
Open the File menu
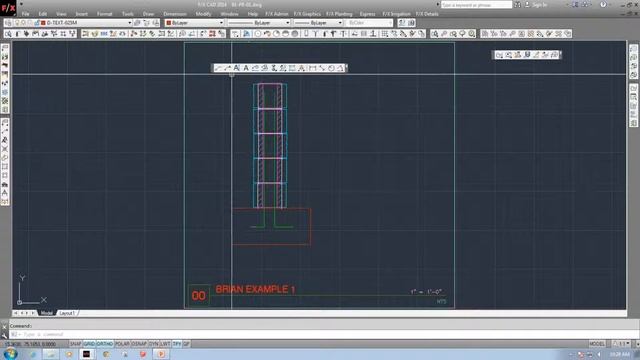point(25,14)
